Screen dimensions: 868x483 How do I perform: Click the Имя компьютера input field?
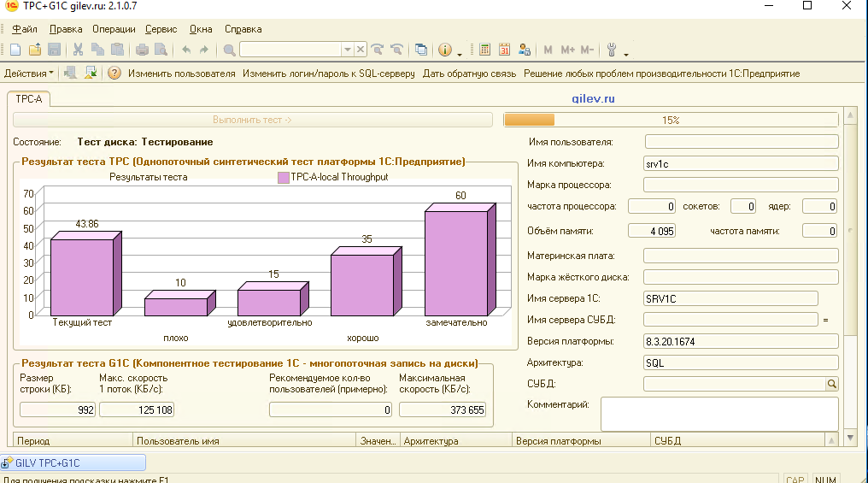click(741, 163)
